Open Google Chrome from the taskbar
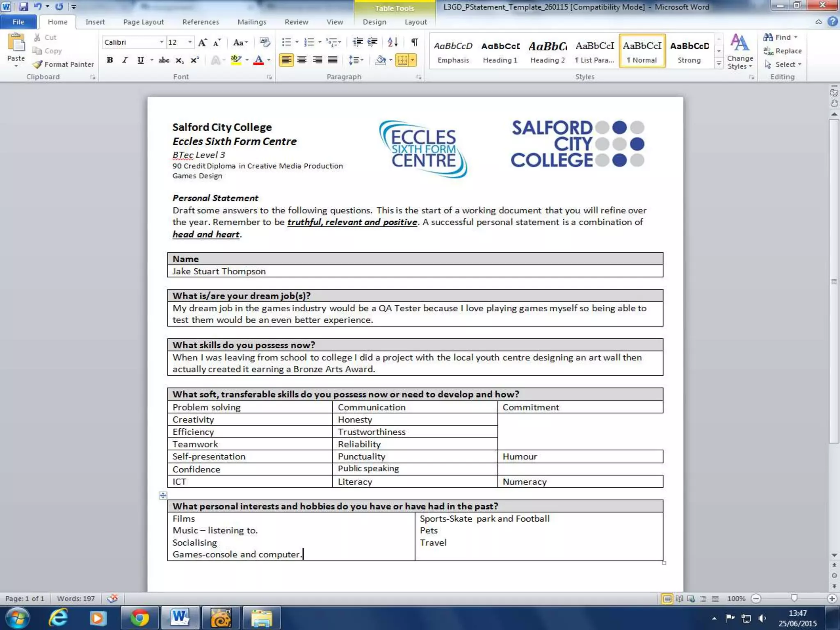Image resolution: width=840 pixels, height=630 pixels. coord(139,618)
